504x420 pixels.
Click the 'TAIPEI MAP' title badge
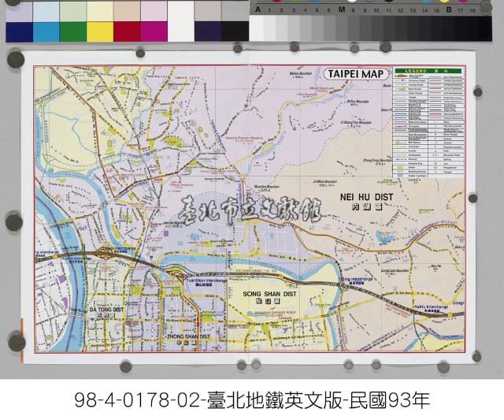click(x=356, y=74)
